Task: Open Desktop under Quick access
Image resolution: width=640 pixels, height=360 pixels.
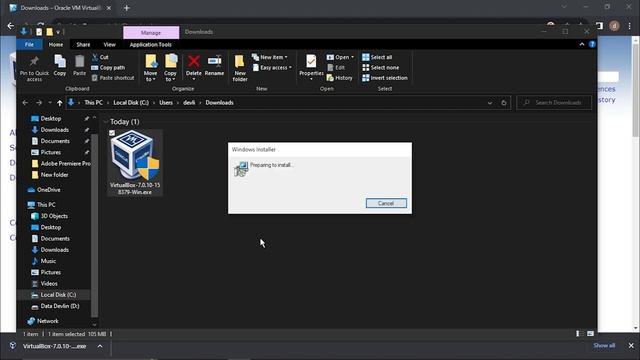Action: (51, 118)
